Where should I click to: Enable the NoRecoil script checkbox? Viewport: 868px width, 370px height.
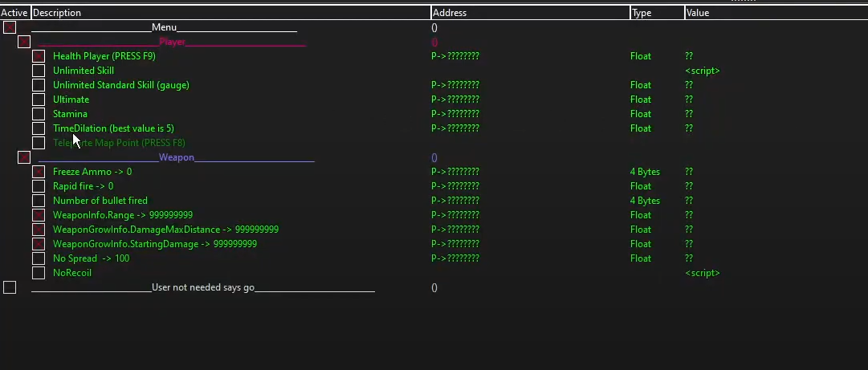(x=39, y=273)
